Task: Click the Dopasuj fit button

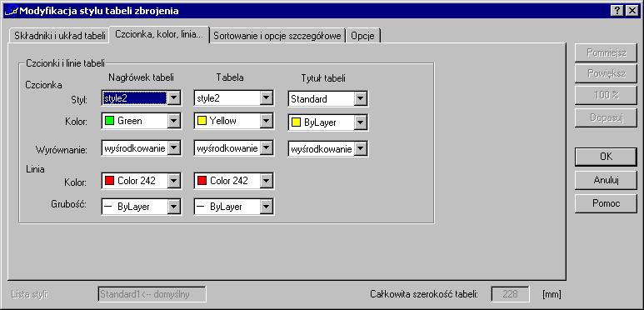Action: click(x=606, y=117)
